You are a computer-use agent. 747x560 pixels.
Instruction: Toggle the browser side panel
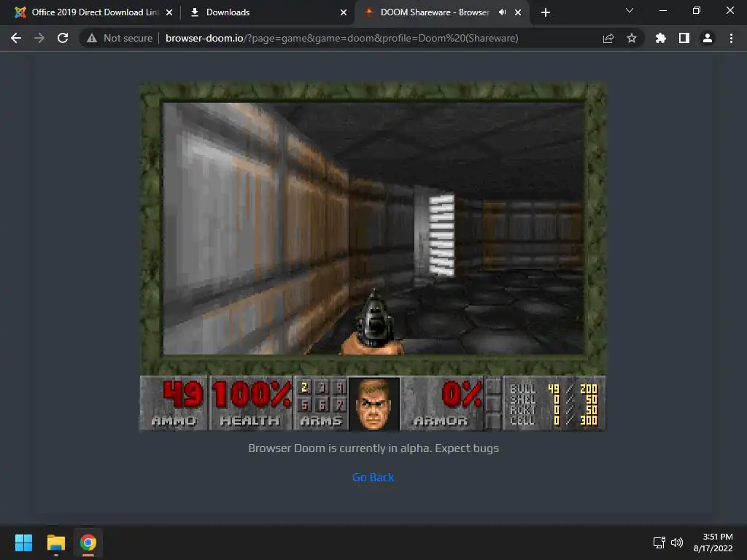[684, 38]
